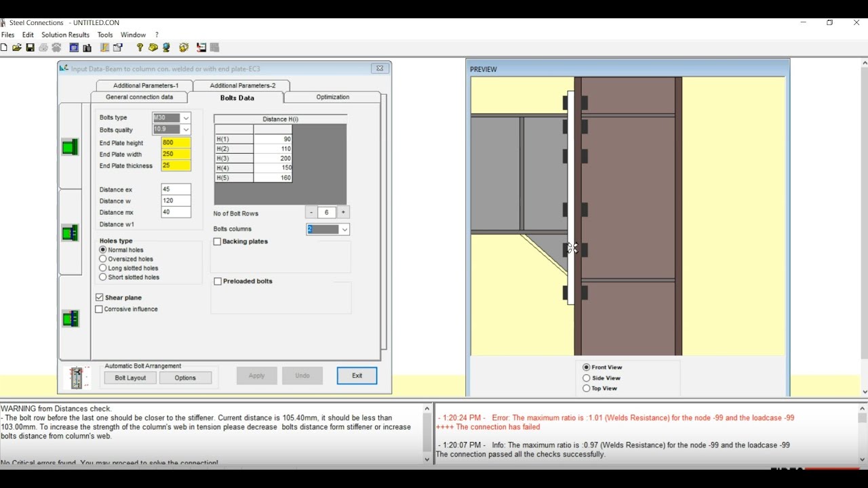Switch to General connection data tab
The height and width of the screenshot is (488, 868).
pyautogui.click(x=139, y=97)
